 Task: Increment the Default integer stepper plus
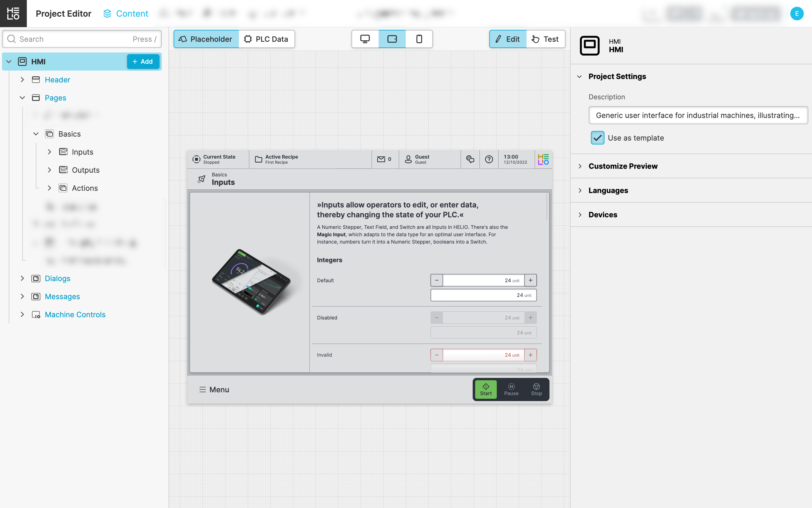(x=530, y=280)
